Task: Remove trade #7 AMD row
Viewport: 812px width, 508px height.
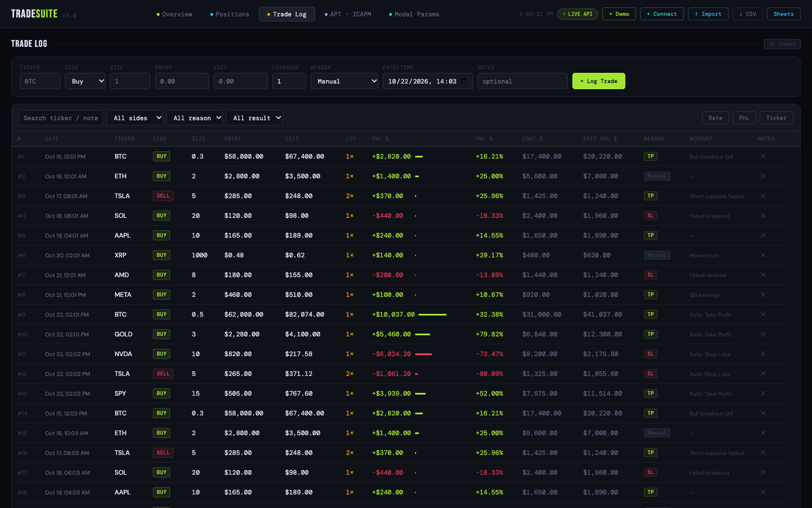Action: point(763,275)
